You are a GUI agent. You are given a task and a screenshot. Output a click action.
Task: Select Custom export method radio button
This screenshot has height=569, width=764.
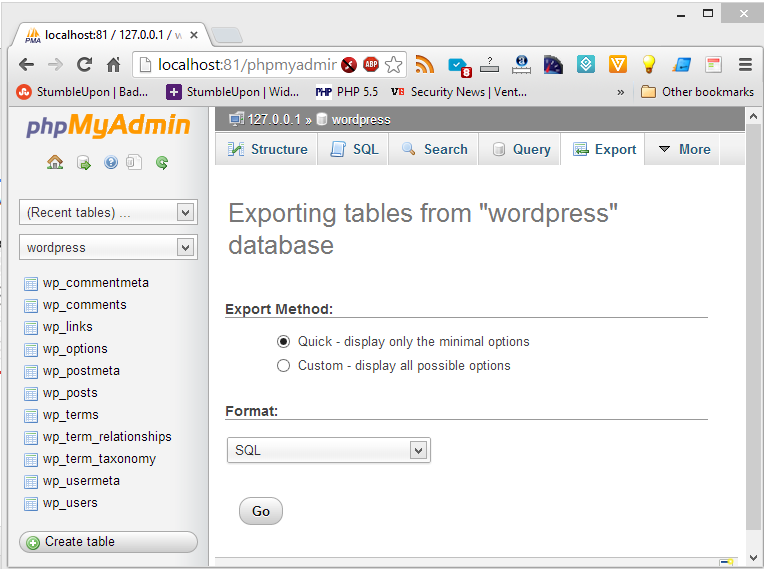[x=283, y=365]
